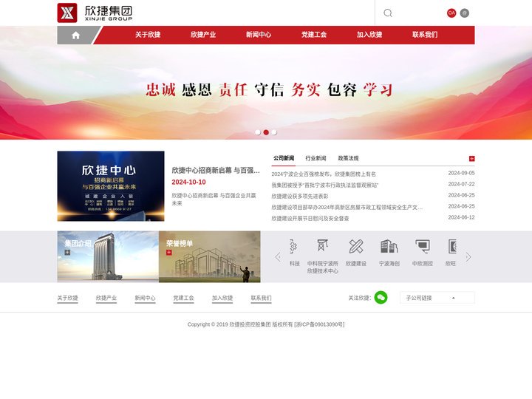Open the 集团介绍 building image card

point(108,256)
